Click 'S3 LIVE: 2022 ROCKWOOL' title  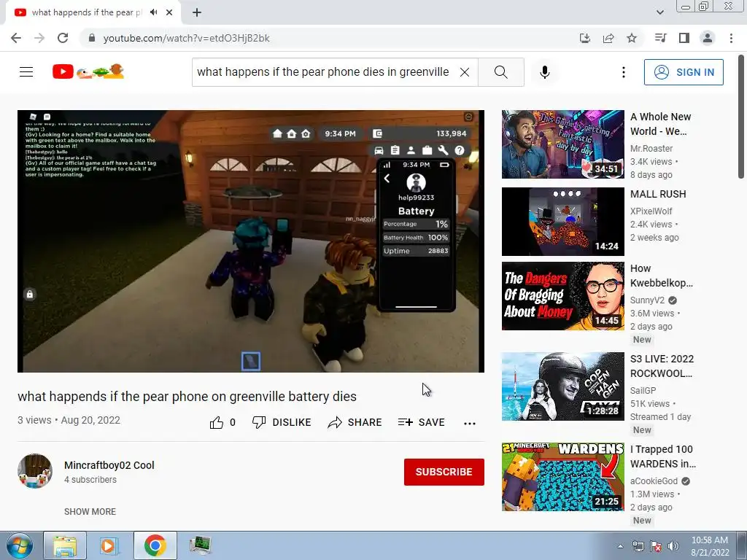662,366
